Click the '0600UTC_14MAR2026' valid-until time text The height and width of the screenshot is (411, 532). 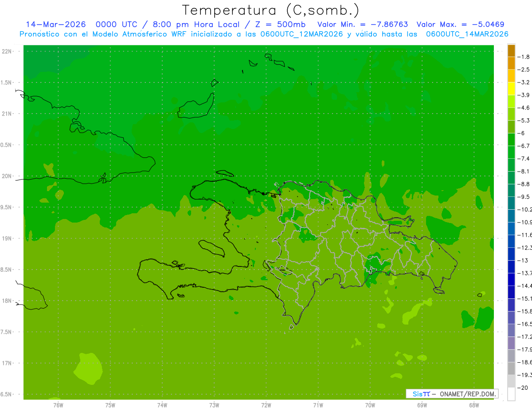pos(467,34)
